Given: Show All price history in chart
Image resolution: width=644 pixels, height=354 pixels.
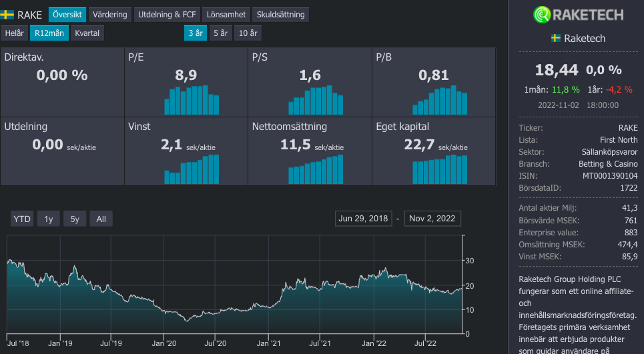Looking at the screenshot, I should pos(101,219).
